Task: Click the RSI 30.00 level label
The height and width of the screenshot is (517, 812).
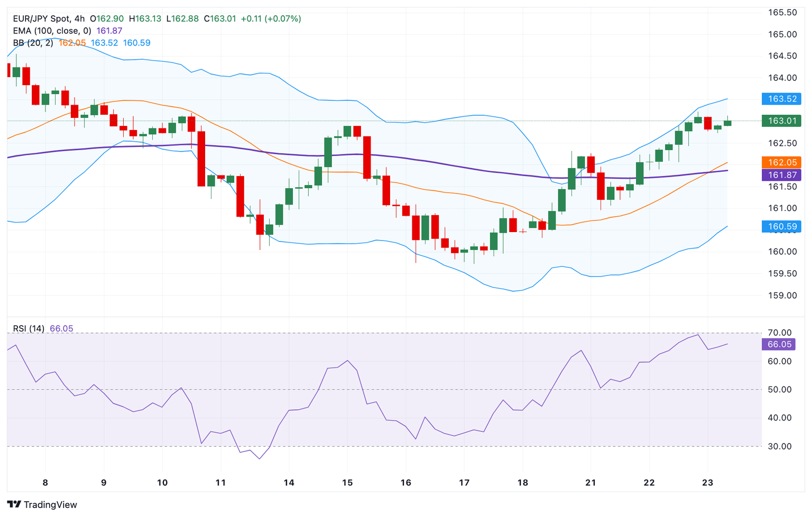Action: coord(779,447)
